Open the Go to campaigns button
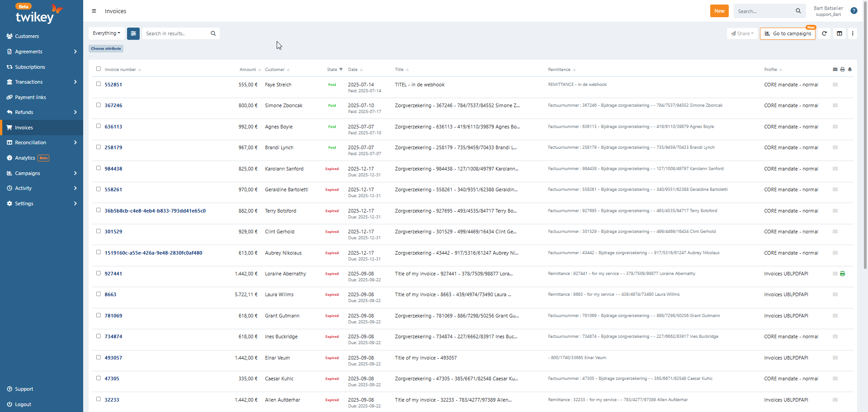The height and width of the screenshot is (412, 868). (x=788, y=33)
